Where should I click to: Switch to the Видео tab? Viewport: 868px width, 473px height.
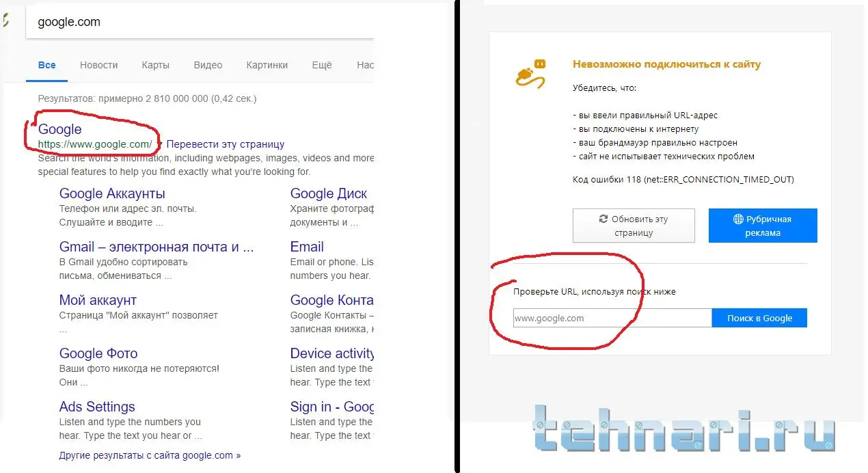208,65
